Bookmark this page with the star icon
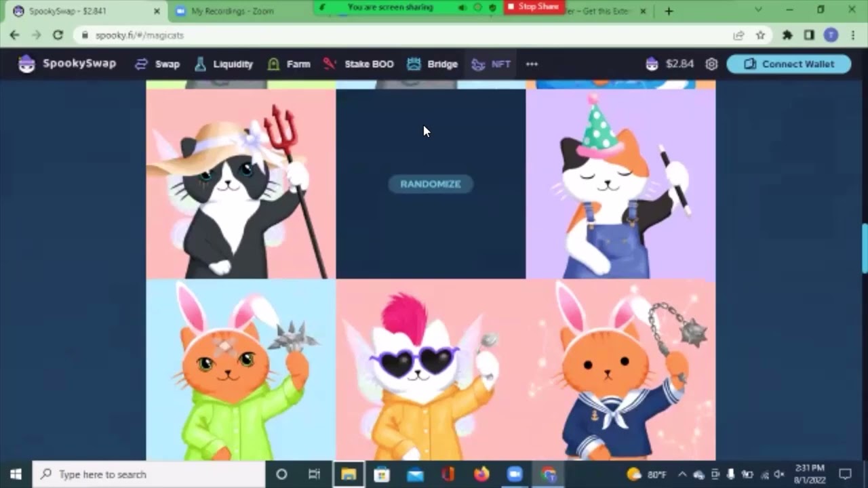Screen dimensions: 868x488 tap(760, 35)
